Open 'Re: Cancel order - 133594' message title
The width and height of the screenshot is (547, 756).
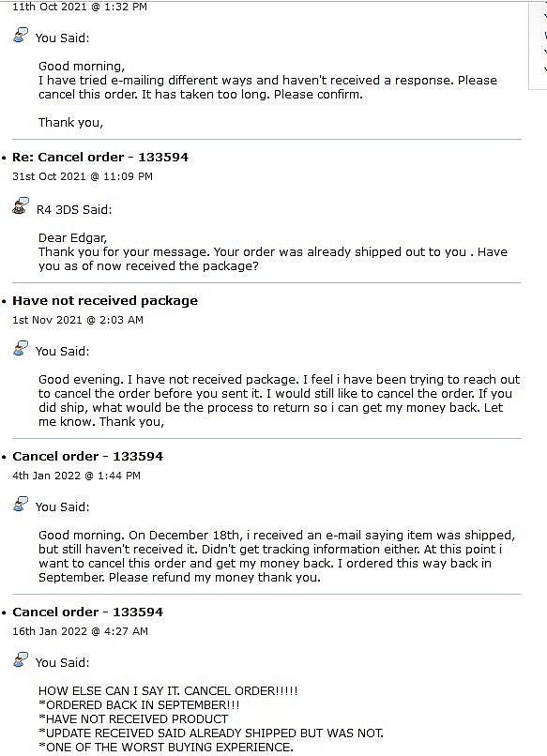click(x=100, y=158)
